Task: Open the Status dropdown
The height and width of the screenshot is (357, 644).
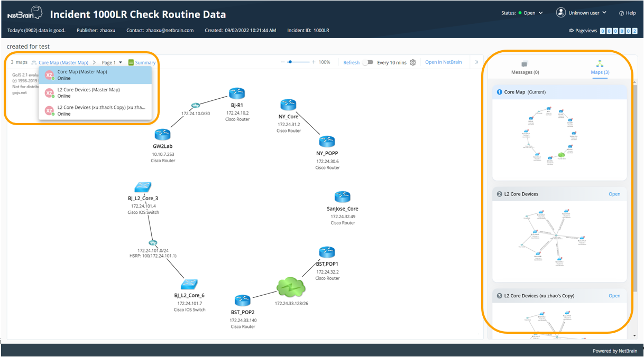Action: tap(522, 13)
